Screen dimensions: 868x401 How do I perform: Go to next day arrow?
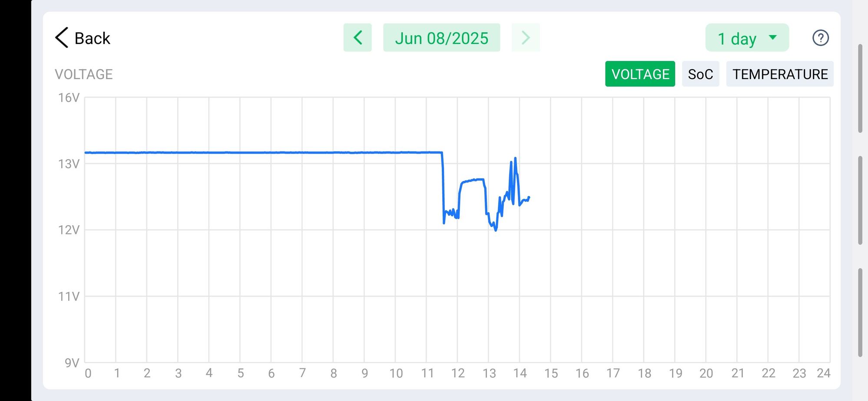[x=526, y=38]
